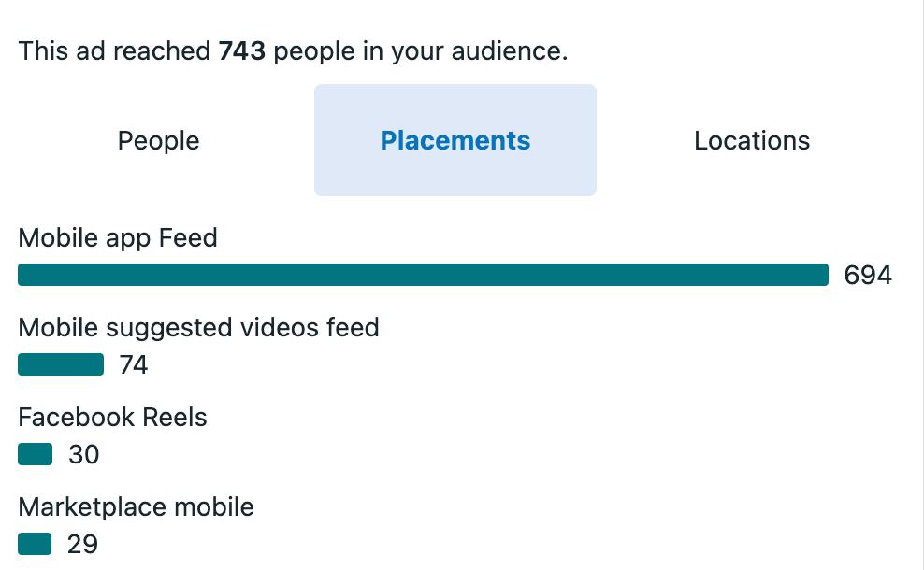Click the 29 reach value
The image size is (924, 570).
(82, 544)
